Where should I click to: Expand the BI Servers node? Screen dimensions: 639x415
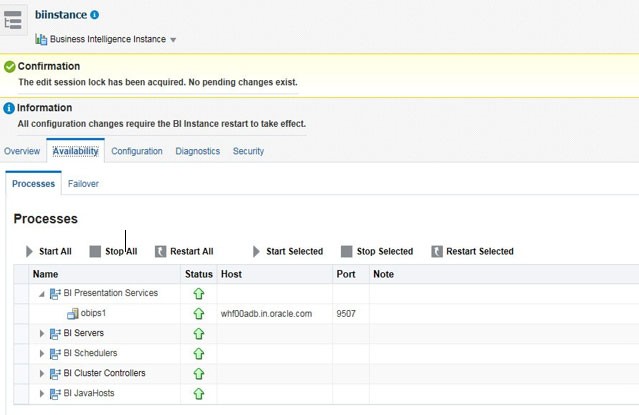click(x=42, y=333)
